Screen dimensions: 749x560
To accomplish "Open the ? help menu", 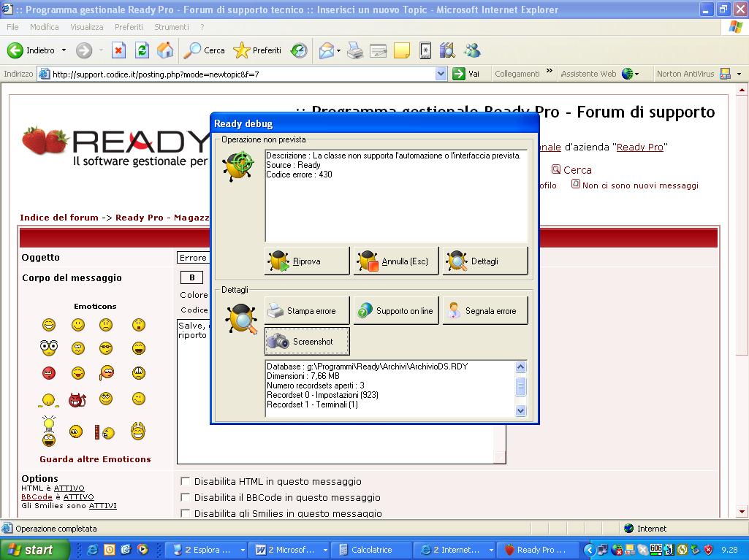I will (202, 27).
